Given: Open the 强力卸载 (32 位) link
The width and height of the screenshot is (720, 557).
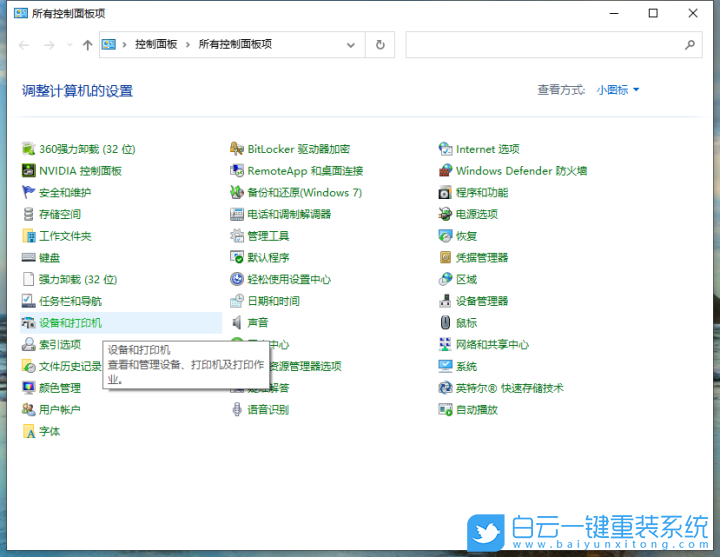Looking at the screenshot, I should pyautogui.click(x=78, y=279).
